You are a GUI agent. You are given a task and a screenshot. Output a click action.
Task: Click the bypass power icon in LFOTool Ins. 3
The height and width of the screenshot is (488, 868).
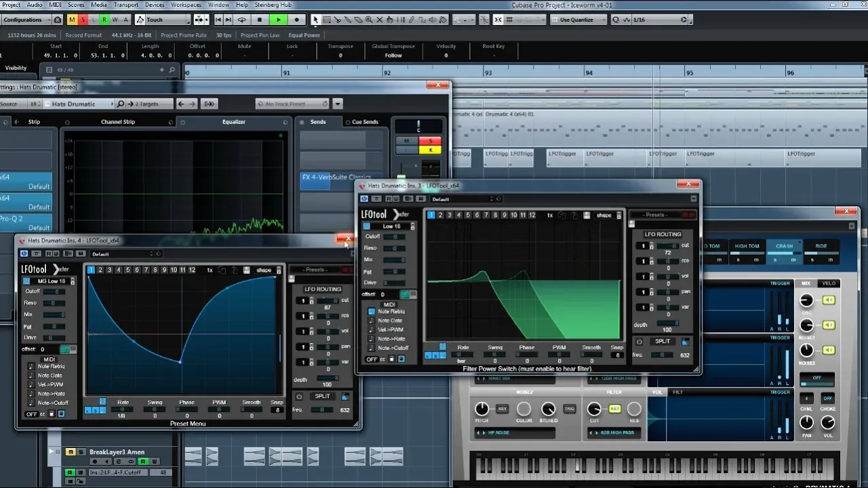point(364,199)
